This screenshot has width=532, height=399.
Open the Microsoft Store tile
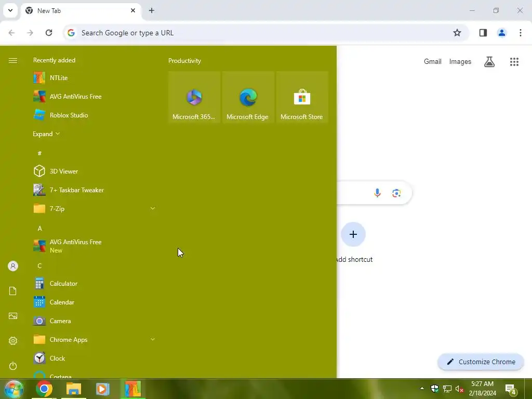[302, 97]
